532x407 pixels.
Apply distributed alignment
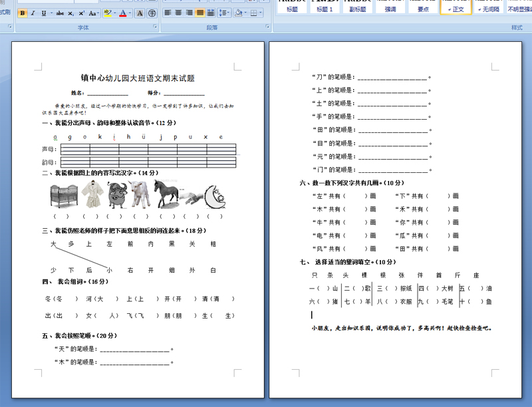click(211, 13)
